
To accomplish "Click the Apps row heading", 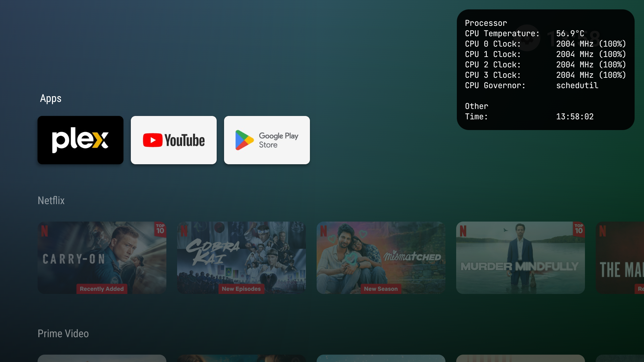I will [51, 99].
